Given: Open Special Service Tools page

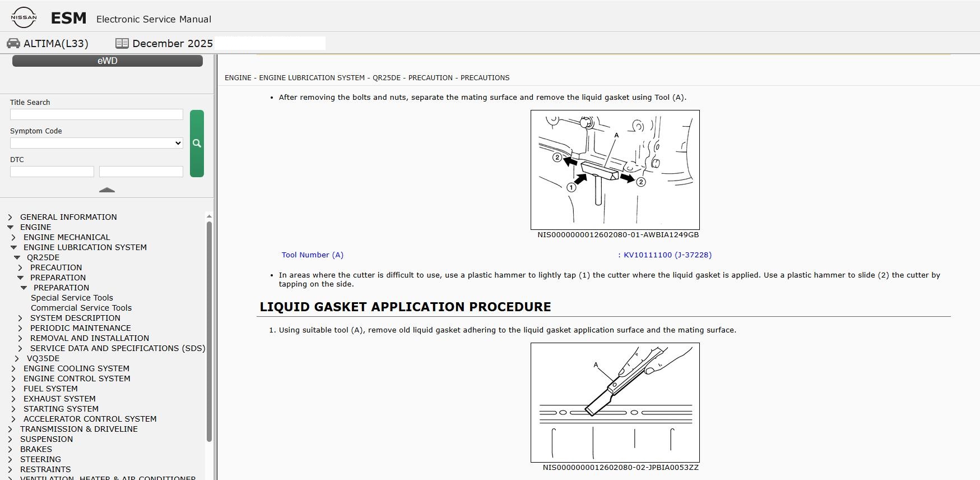Looking at the screenshot, I should 72,298.
